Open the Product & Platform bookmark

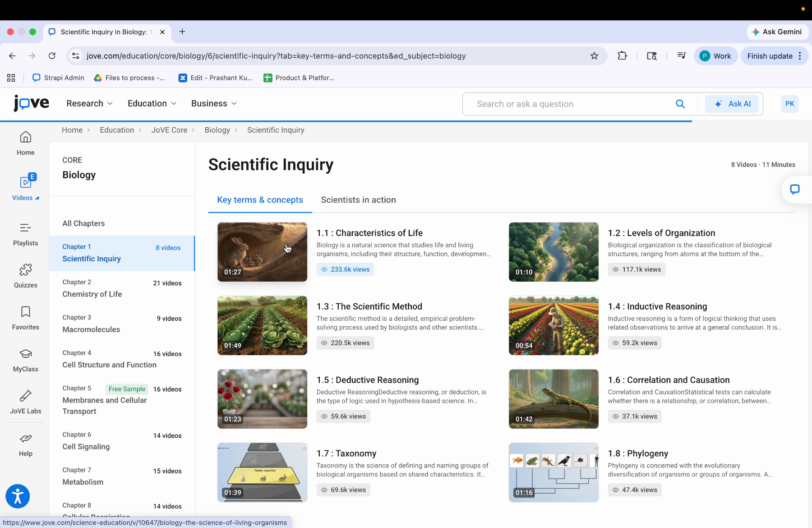coord(299,78)
